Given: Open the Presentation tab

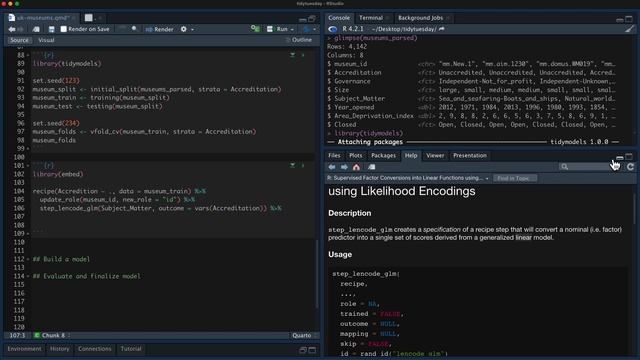Looking at the screenshot, I should (469, 156).
